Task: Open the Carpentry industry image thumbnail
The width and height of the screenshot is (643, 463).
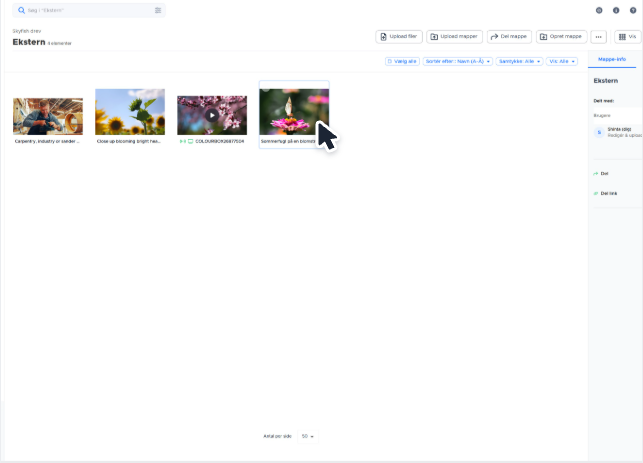Action: [x=48, y=116]
